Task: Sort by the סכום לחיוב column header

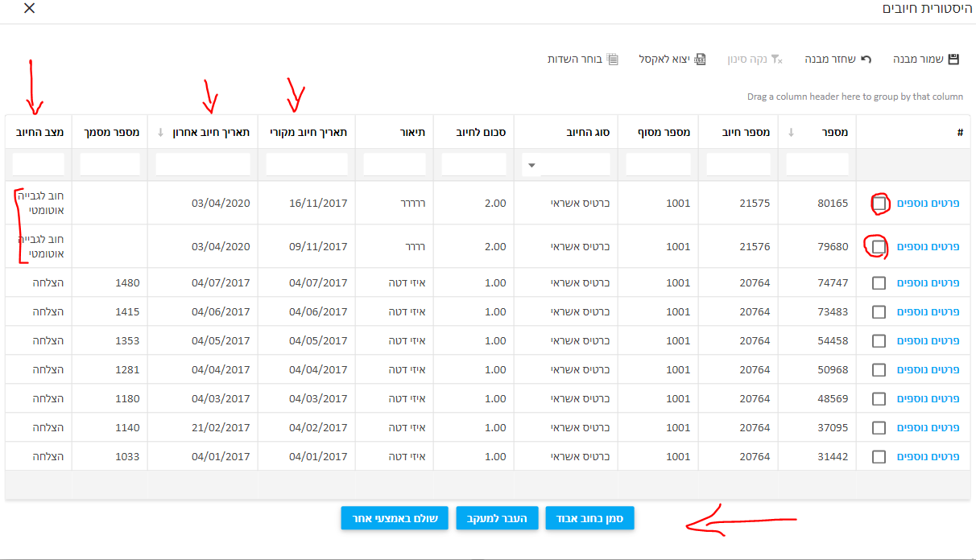Action: [x=474, y=132]
